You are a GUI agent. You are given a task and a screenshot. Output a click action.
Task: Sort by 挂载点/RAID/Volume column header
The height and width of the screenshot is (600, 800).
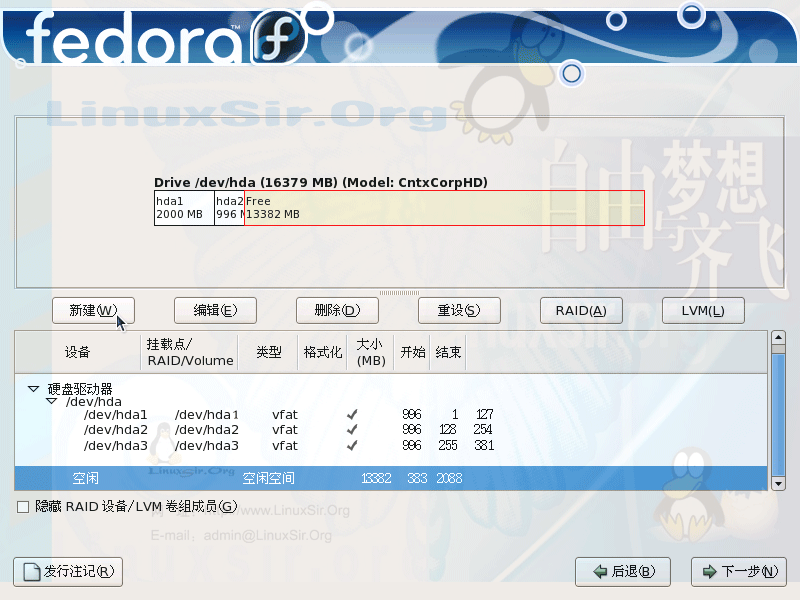(x=189, y=352)
